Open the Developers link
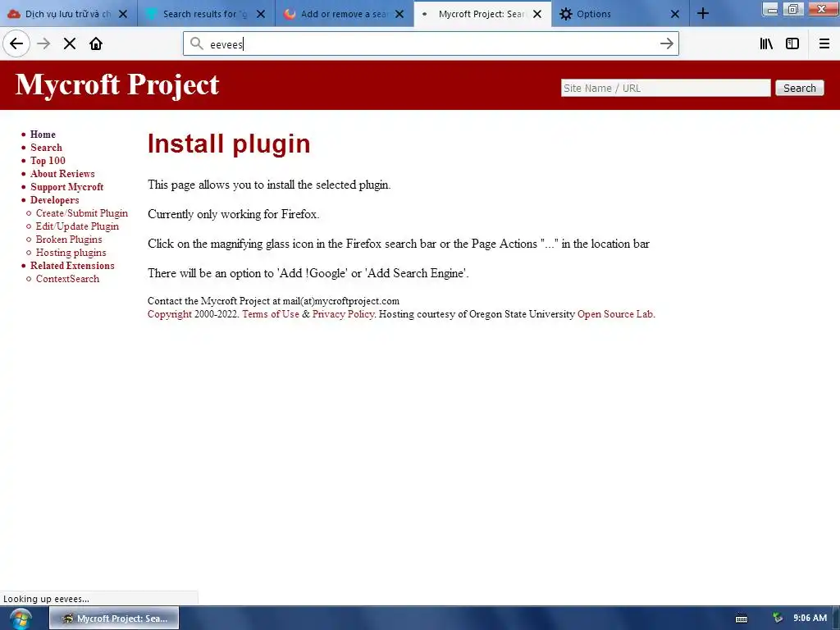Screen dimensions: 840x630 55,200
